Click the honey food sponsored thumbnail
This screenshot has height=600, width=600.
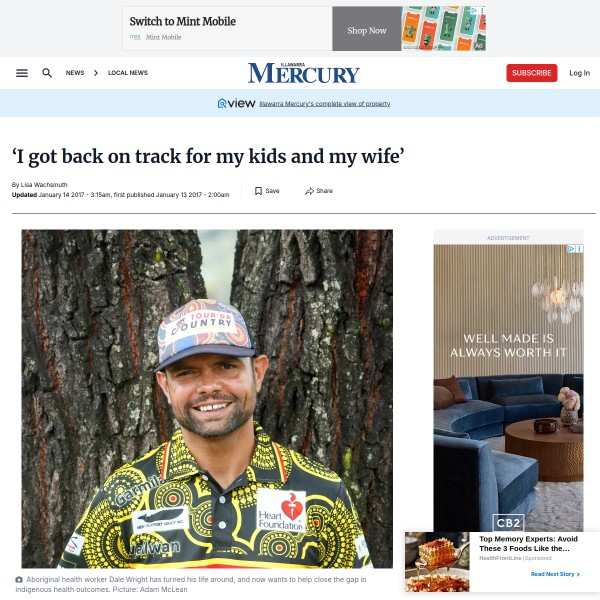437,562
